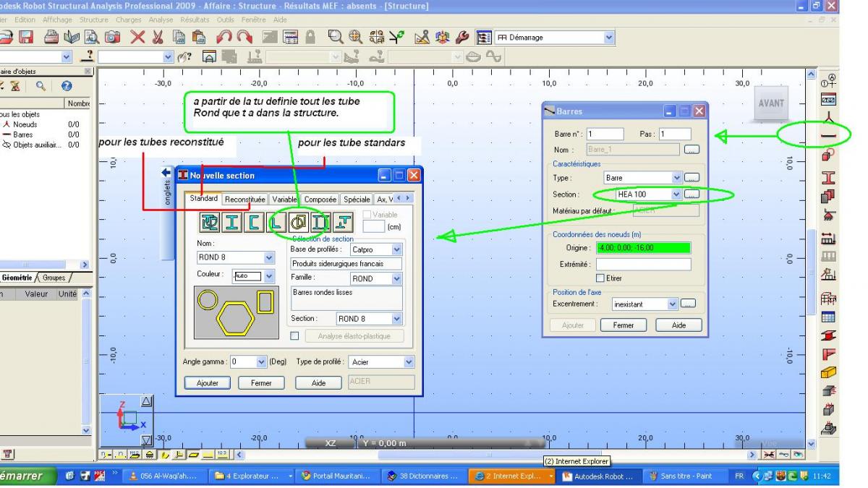Switch to the Composée tab

pyautogui.click(x=320, y=199)
